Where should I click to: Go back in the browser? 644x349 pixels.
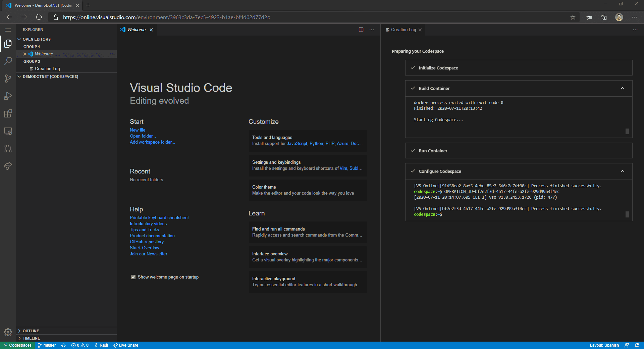tap(9, 17)
